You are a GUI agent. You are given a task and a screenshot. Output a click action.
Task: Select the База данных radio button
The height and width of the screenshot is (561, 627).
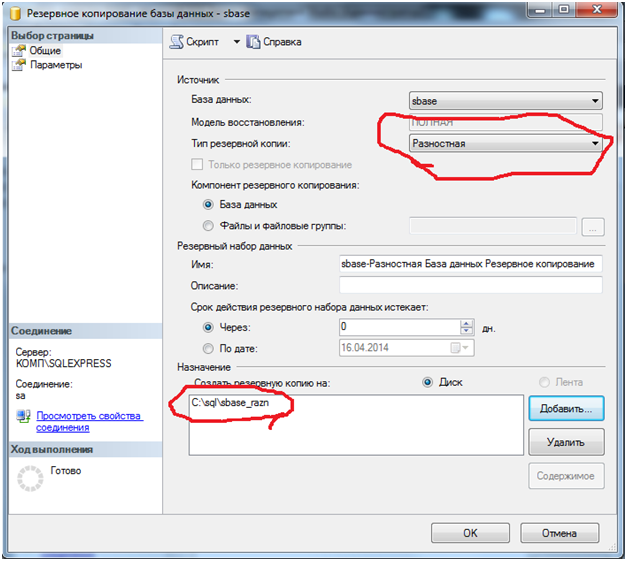(x=208, y=205)
